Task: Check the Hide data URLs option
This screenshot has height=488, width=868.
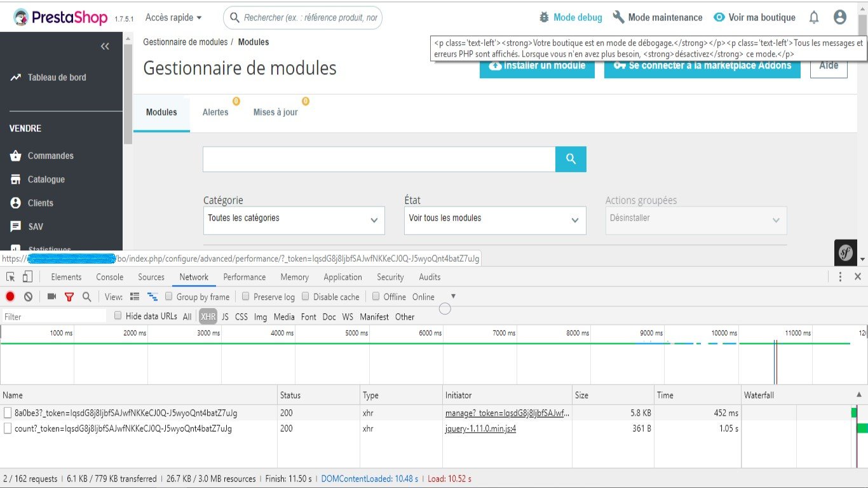Action: [x=118, y=316]
